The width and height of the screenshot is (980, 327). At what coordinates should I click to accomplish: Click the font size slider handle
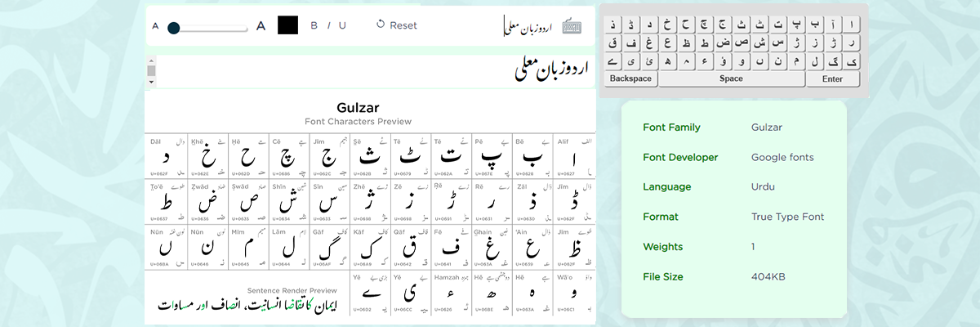pos(173,28)
